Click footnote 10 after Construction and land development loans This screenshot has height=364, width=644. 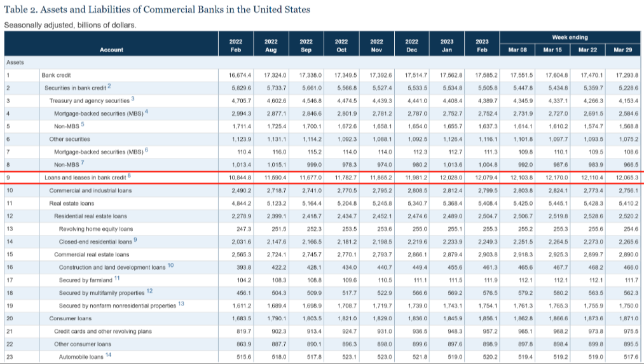[170, 265]
